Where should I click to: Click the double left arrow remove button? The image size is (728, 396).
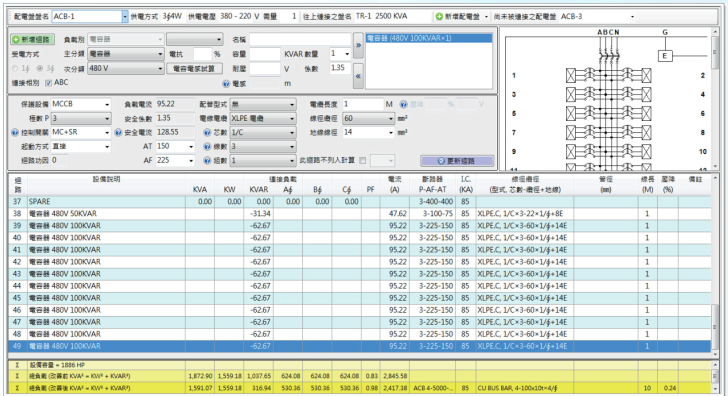pyautogui.click(x=358, y=76)
